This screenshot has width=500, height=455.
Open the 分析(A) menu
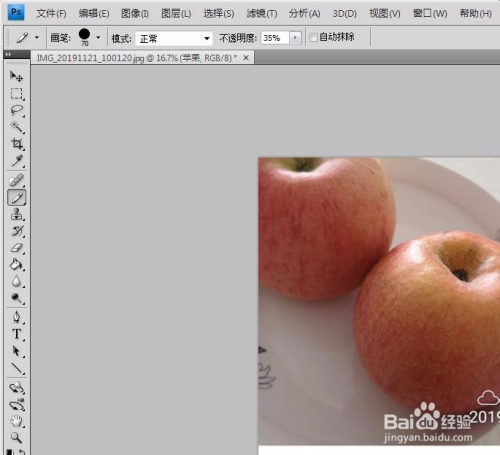coord(305,14)
